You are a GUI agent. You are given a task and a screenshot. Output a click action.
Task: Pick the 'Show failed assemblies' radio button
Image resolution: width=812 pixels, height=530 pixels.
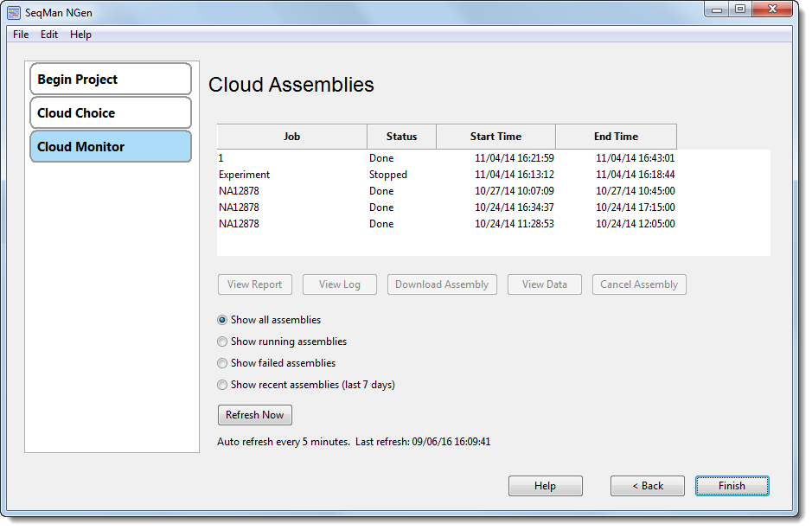[222, 364]
